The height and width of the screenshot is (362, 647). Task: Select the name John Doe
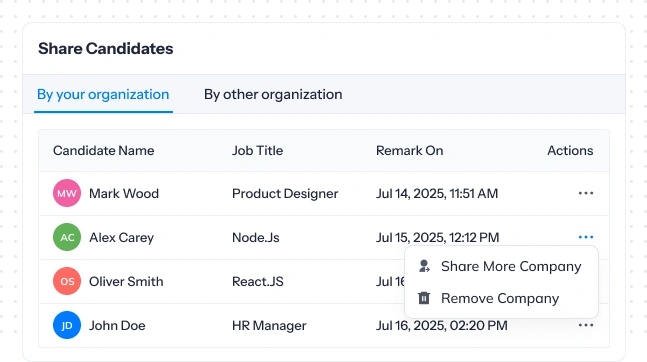(x=117, y=326)
